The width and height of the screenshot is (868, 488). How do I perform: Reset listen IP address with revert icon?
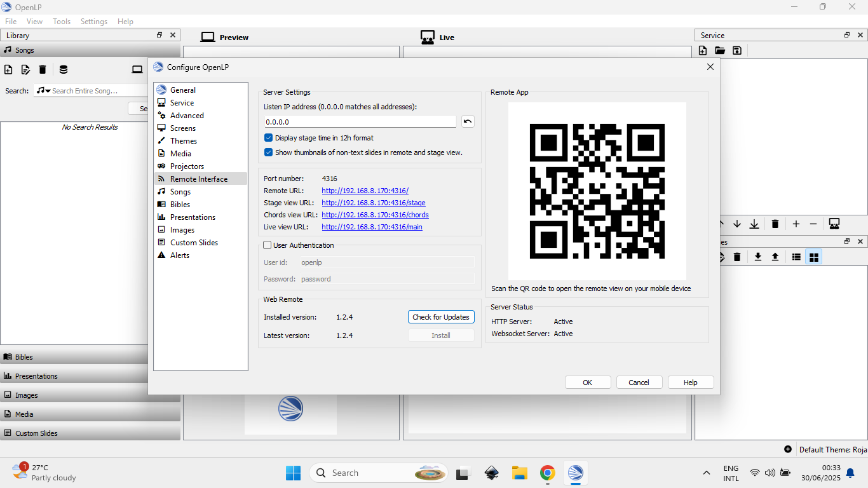click(468, 121)
